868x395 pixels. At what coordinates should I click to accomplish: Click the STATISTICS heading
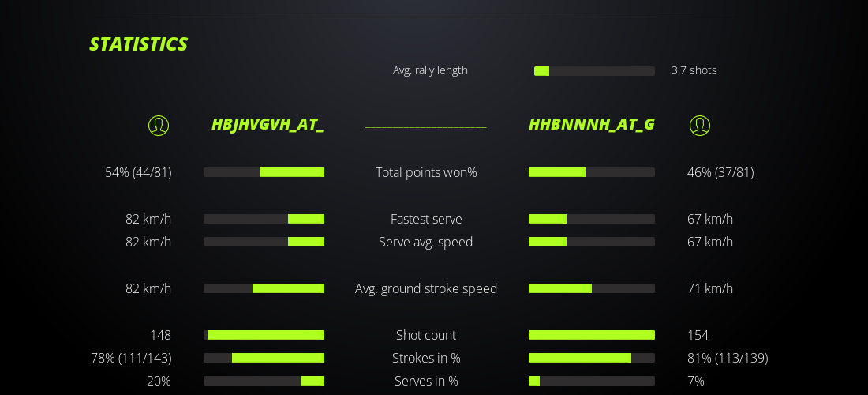[x=138, y=44]
